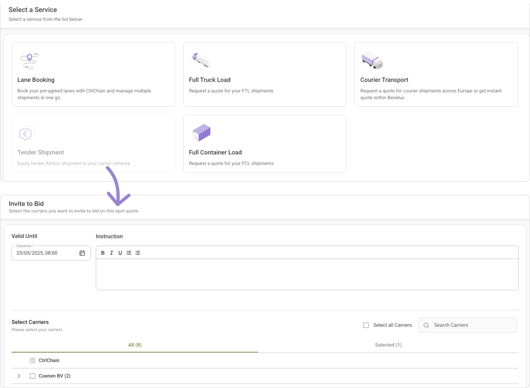
Task: Check the Select all Carriers checkbox
Action: point(366,325)
